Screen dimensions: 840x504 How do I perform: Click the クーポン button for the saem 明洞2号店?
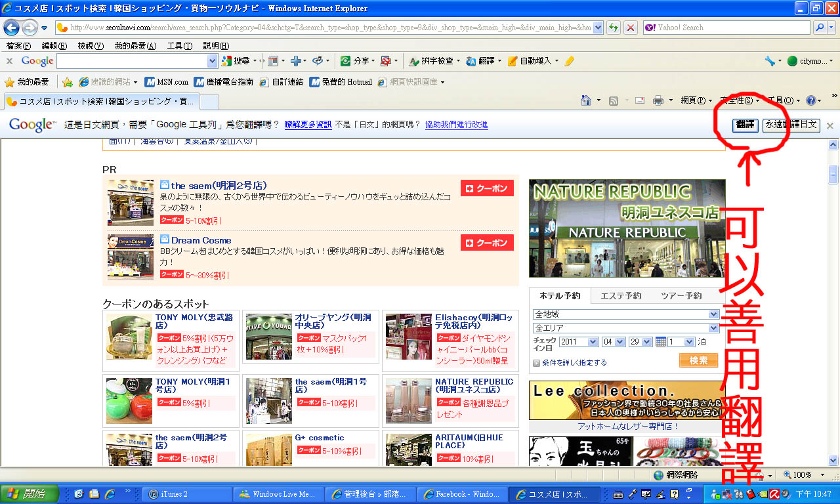coord(487,188)
